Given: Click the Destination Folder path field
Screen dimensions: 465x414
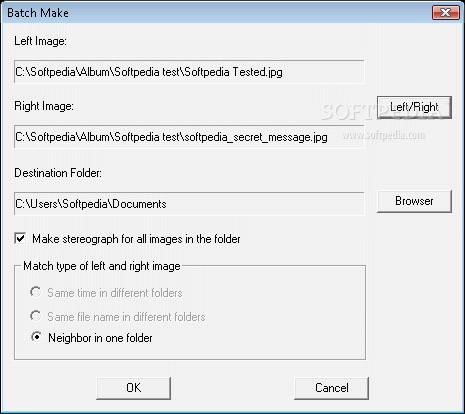Looking at the screenshot, I should [189, 203].
